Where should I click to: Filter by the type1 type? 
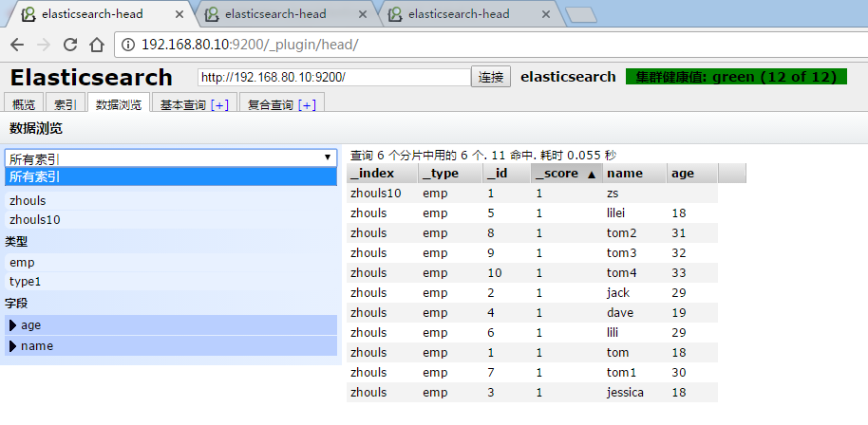[171, 282]
